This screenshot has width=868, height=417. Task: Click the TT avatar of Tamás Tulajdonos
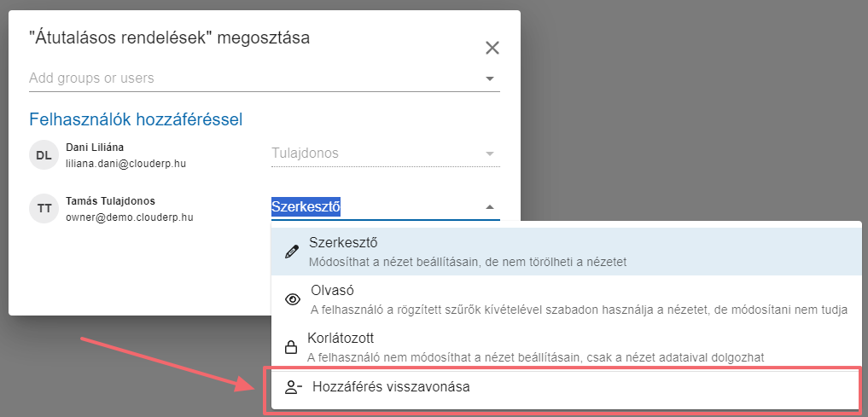click(44, 208)
